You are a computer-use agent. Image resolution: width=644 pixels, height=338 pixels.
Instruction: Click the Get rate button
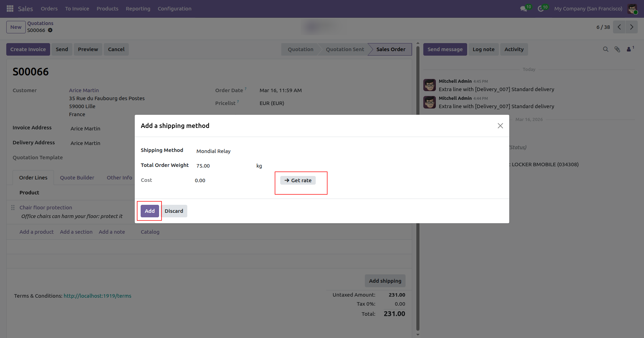click(x=298, y=180)
